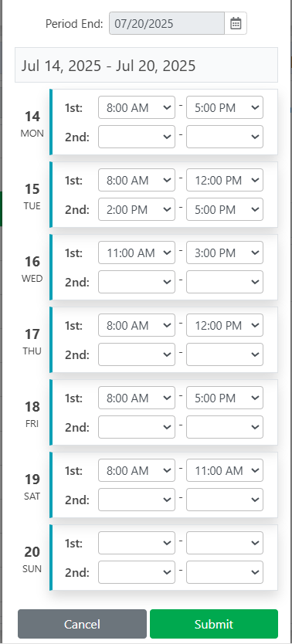Change Wednesday 3:00 PM end time

[225, 253]
